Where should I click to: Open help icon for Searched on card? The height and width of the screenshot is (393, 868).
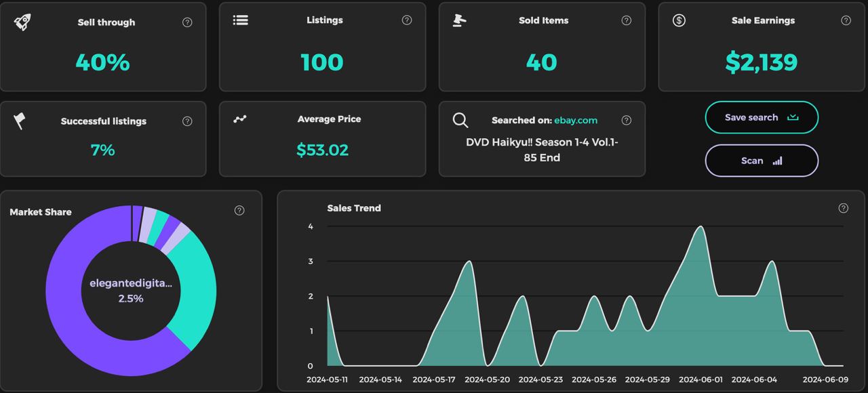627,121
